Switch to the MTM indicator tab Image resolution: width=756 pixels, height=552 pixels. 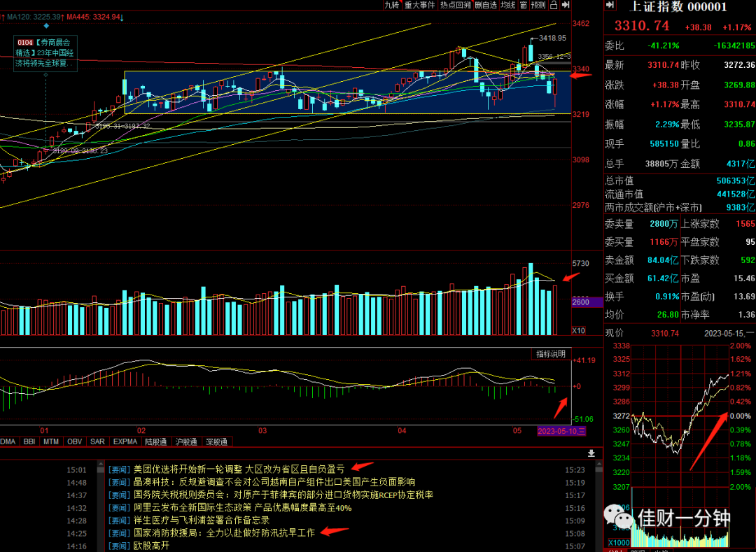coord(50,441)
